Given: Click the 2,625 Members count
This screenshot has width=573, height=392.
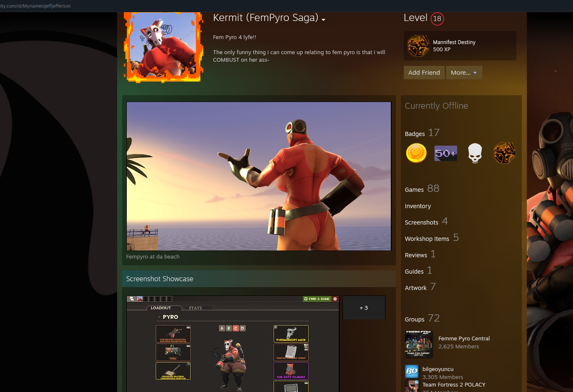Looking at the screenshot, I should tap(458, 346).
